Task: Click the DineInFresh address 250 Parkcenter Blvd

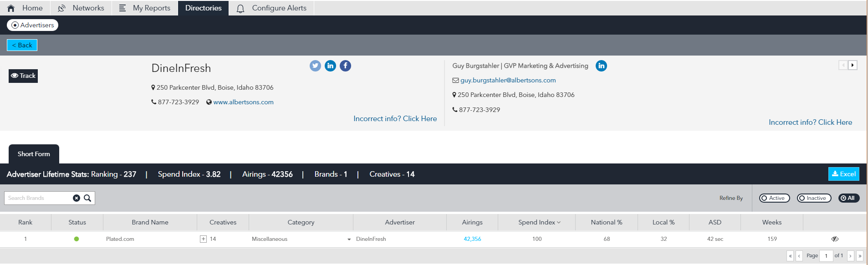Action: (x=215, y=87)
